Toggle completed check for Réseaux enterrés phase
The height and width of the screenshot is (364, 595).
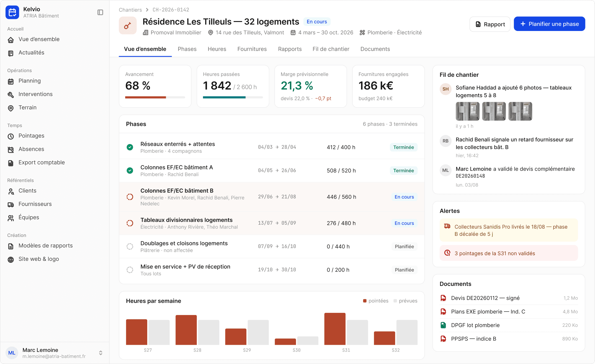(130, 147)
